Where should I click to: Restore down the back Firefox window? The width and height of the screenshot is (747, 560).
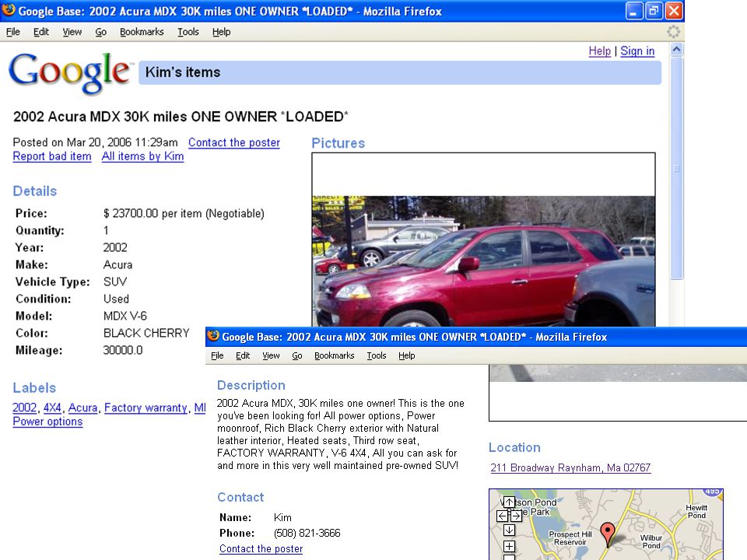tap(654, 11)
